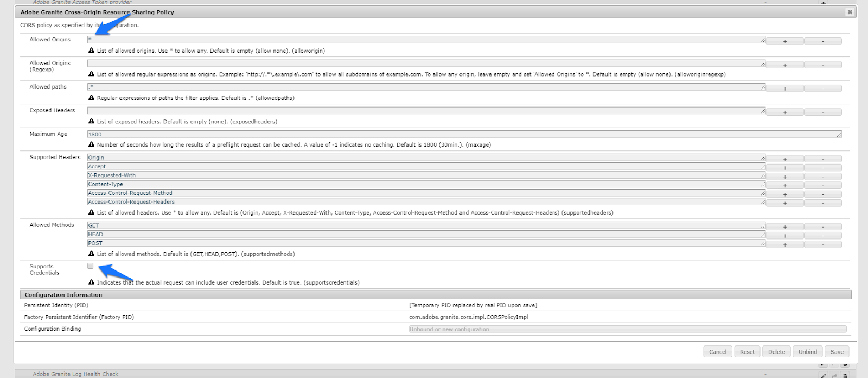This screenshot has width=868, height=378.
Task: Edit the Access-Control-Request-Headers field
Action: click(426, 201)
